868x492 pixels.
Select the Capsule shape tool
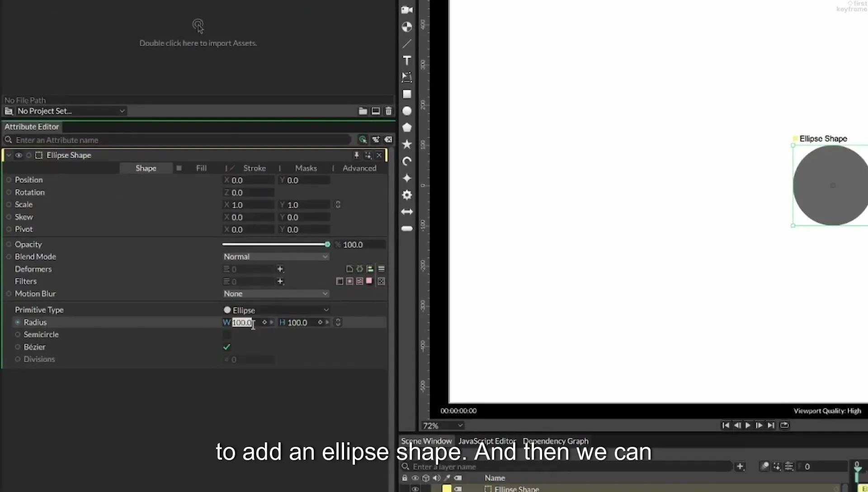click(x=407, y=228)
